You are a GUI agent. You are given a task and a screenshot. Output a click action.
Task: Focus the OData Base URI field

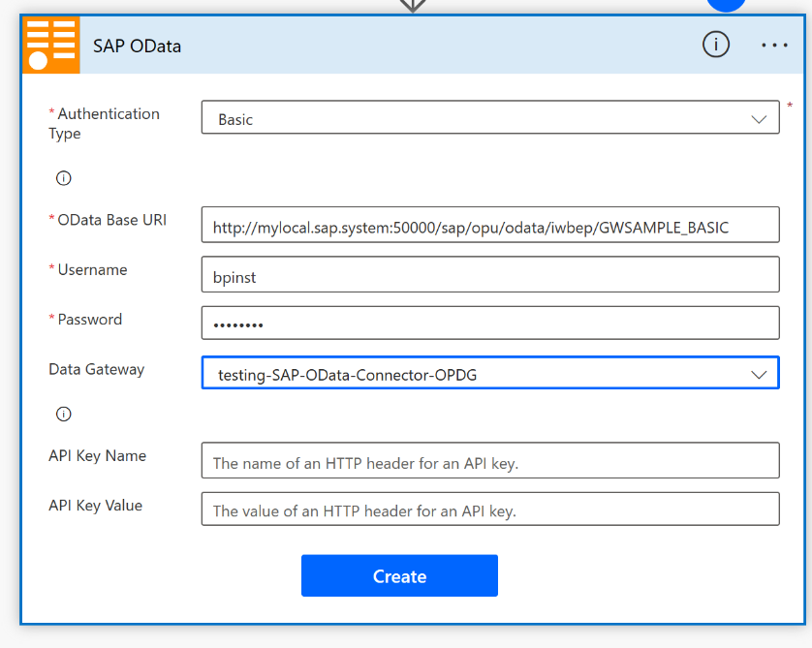coord(489,228)
